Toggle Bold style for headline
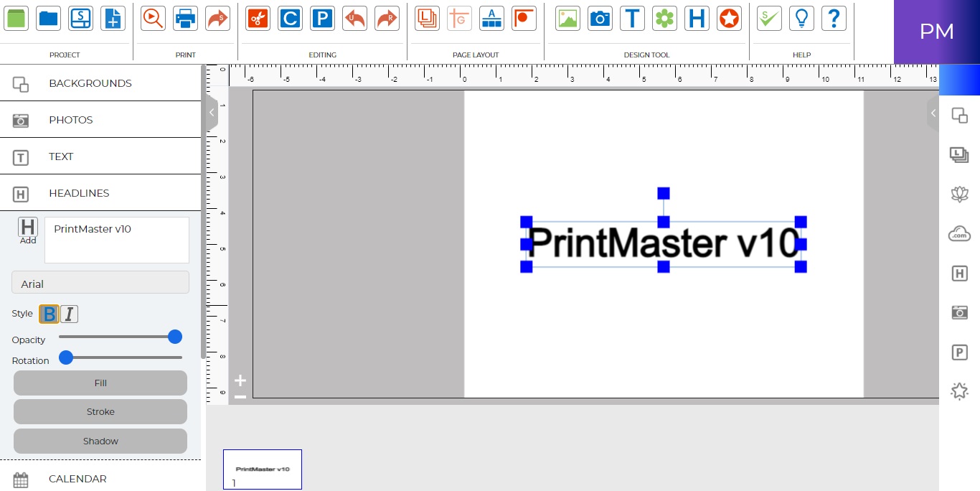Image resolution: width=980 pixels, height=491 pixels. pos(49,314)
